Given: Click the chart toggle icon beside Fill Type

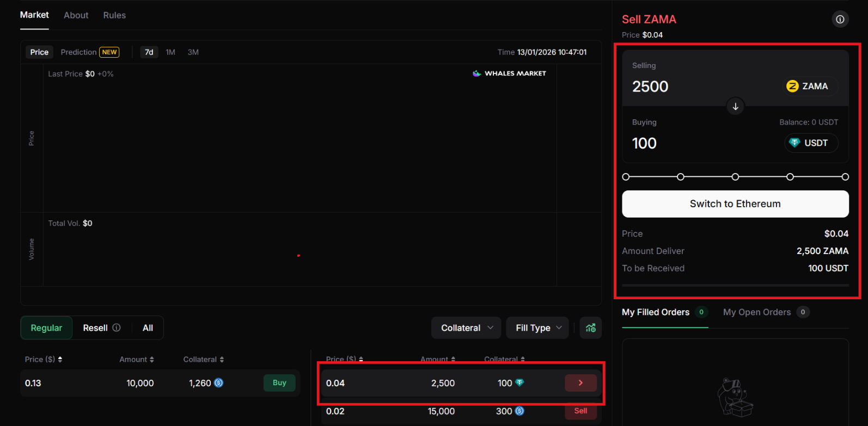Looking at the screenshot, I should (591, 328).
